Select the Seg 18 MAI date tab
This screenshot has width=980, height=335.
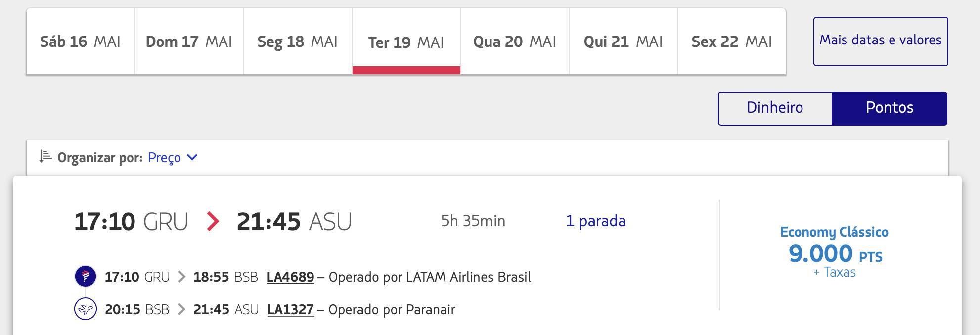pyautogui.click(x=298, y=42)
